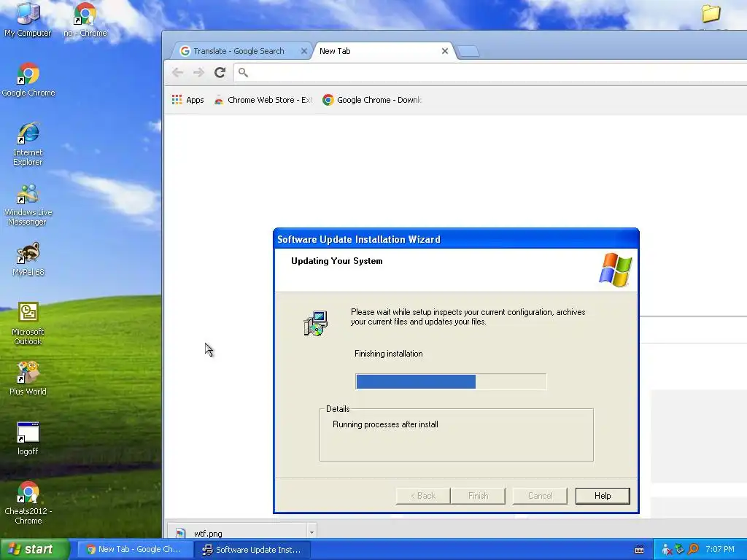Click the setup computer-and-disc icon

(315, 323)
